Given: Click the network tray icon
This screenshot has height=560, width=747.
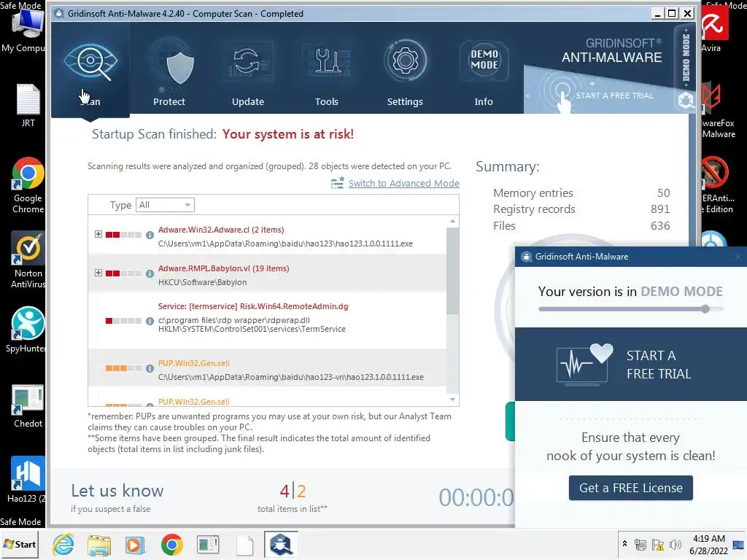Looking at the screenshot, I should (x=640, y=544).
